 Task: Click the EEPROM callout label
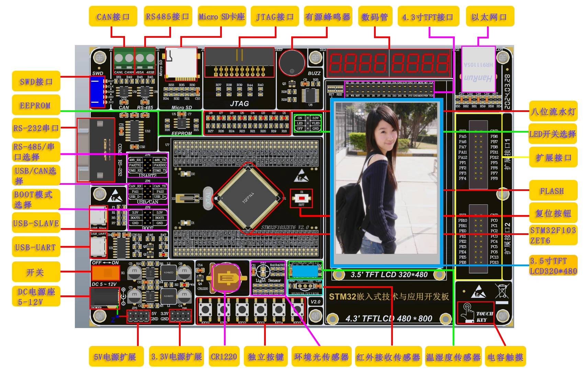36,105
